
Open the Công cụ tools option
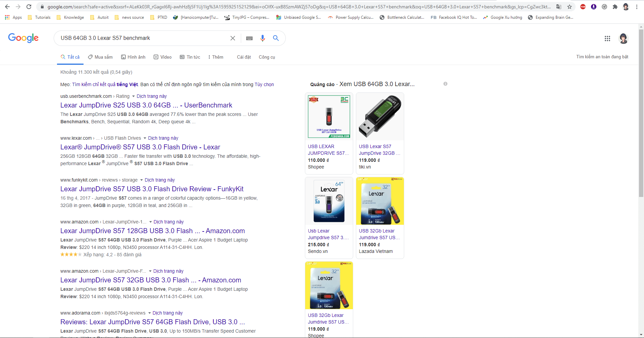pos(267,57)
